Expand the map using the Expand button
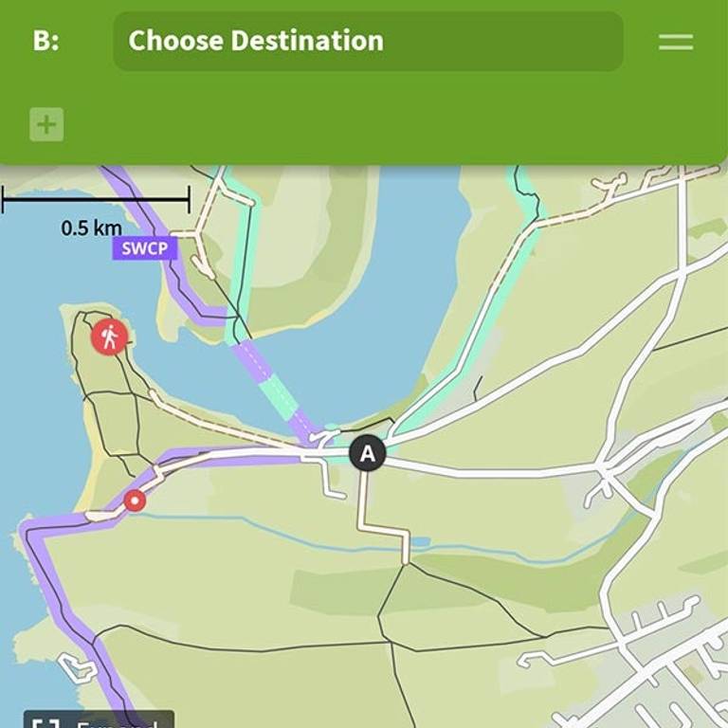 tap(99, 719)
